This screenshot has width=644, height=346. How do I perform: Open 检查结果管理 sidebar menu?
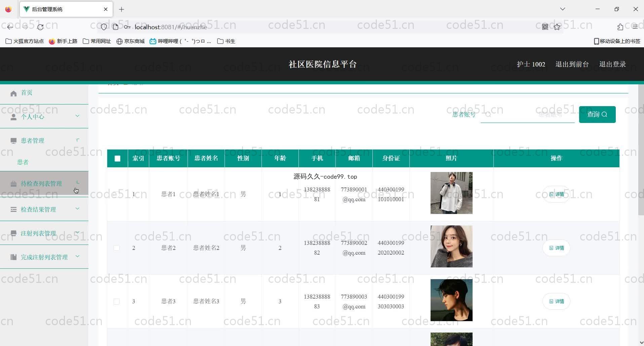[44, 209]
